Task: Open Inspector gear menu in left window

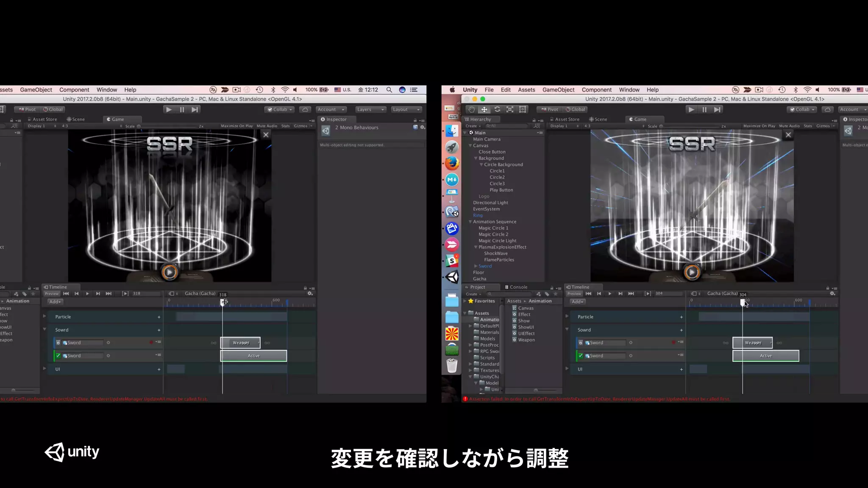Action: [x=423, y=128]
